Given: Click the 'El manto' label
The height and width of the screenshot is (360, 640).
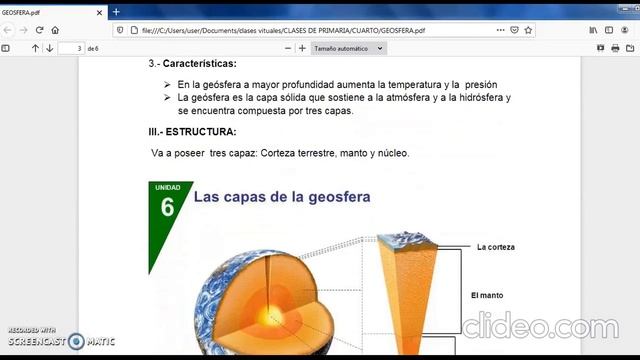Looking at the screenshot, I should pos(487,295).
